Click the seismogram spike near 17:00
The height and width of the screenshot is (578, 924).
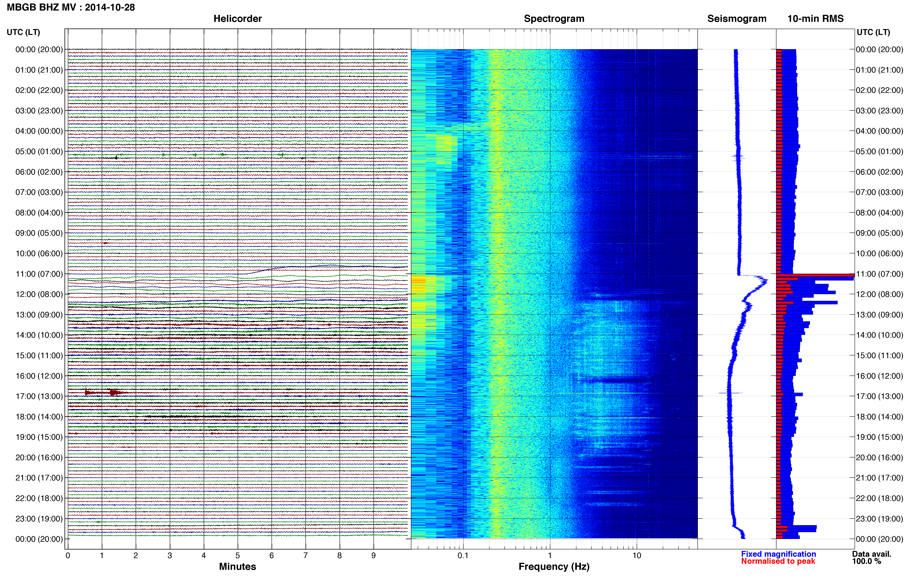[730, 393]
